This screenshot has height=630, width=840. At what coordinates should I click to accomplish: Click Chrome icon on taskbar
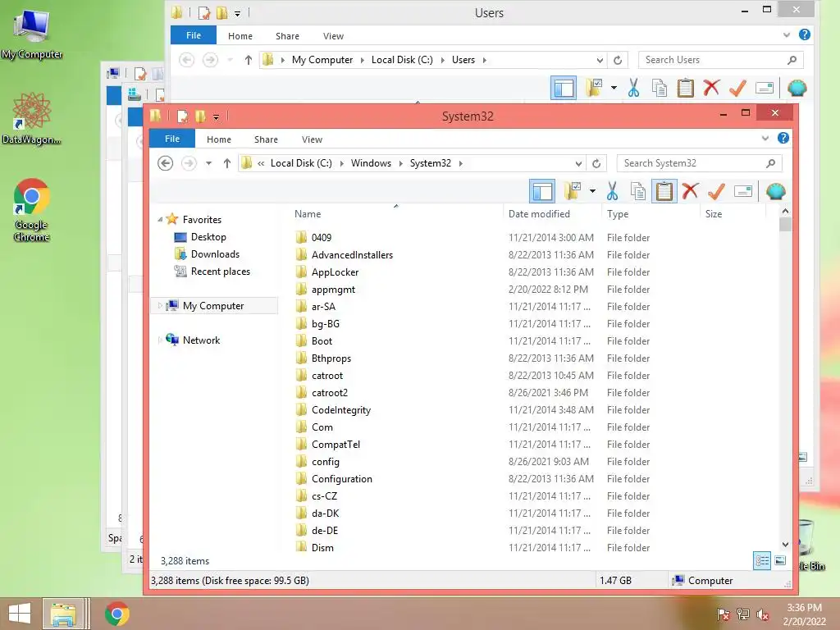click(116, 614)
